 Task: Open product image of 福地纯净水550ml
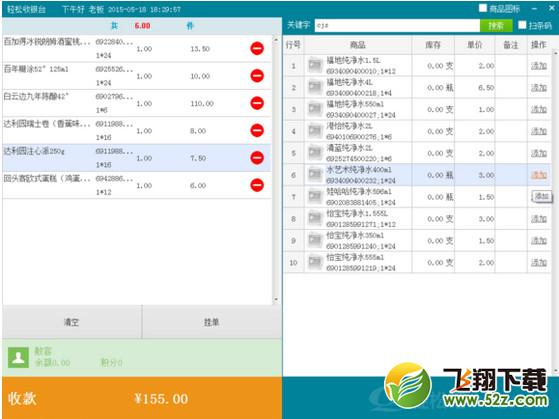coord(315,109)
